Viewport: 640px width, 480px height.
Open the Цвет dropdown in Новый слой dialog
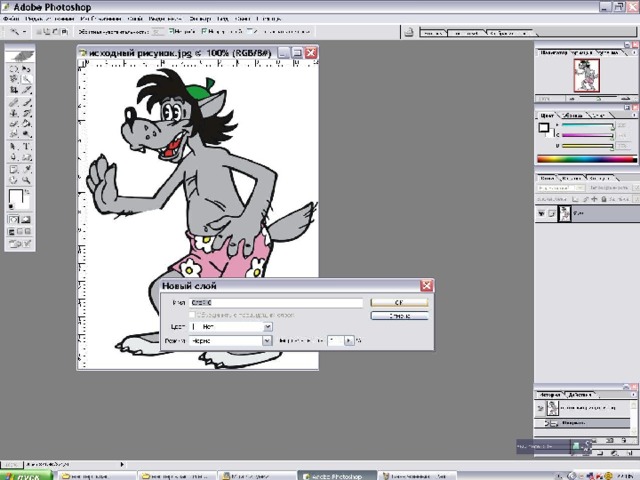[268, 327]
